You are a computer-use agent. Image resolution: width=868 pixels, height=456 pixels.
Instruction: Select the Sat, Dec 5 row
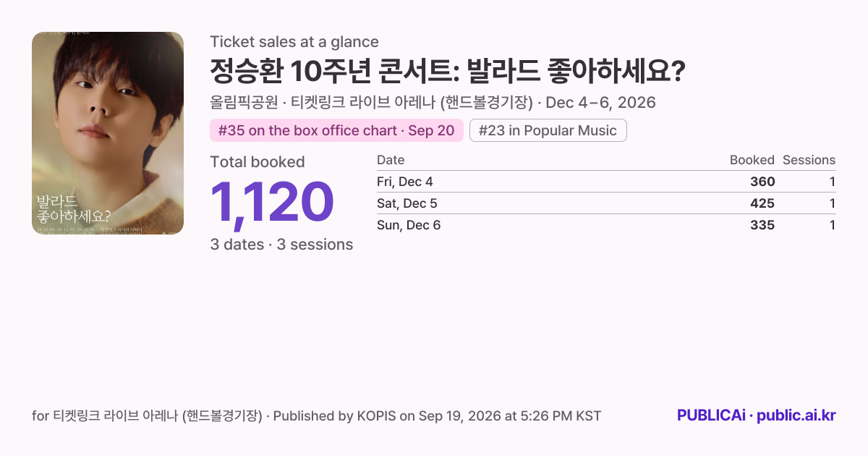click(x=606, y=203)
